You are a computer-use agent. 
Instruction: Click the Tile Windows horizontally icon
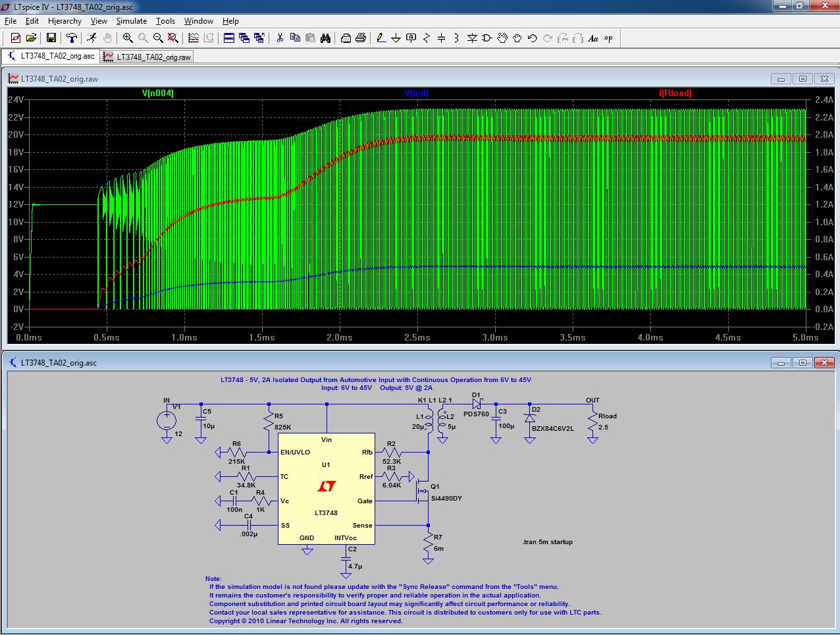tap(229, 38)
